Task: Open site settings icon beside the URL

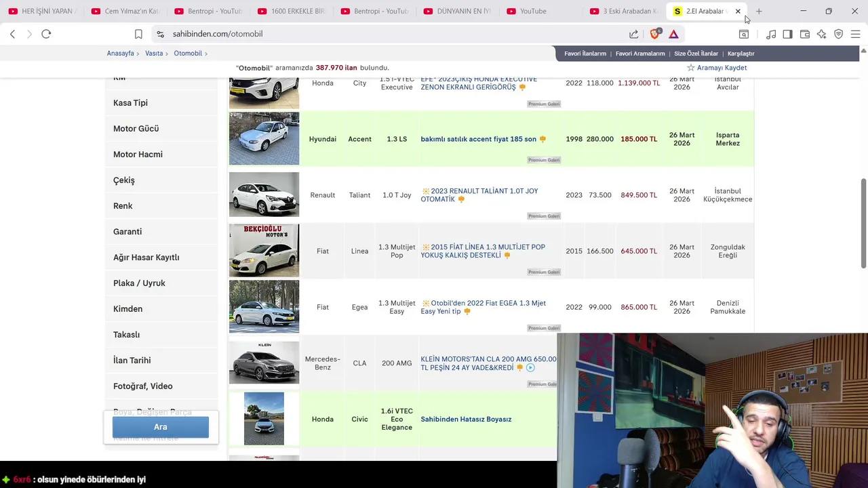Action: pos(160,34)
